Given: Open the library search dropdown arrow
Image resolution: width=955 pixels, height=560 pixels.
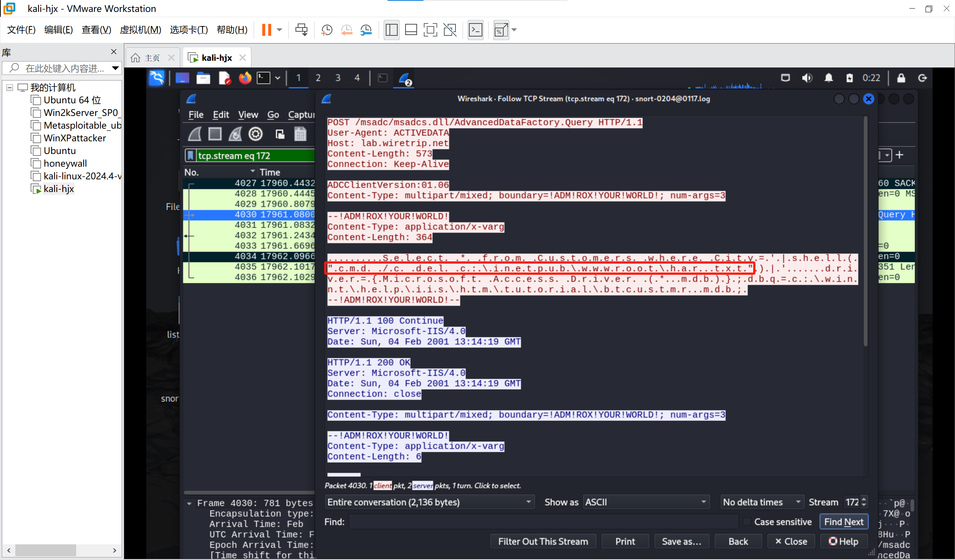Looking at the screenshot, I should click(x=115, y=68).
